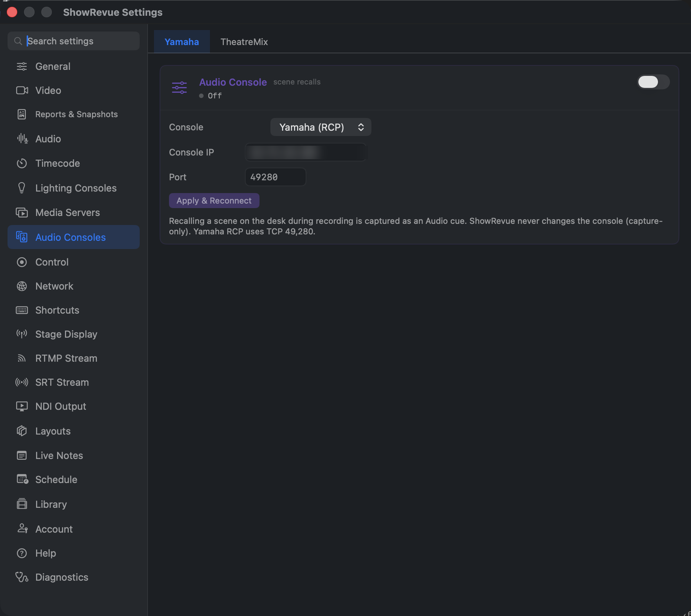Click the "scene recalls" label
This screenshot has width=691, height=616.
(x=297, y=82)
